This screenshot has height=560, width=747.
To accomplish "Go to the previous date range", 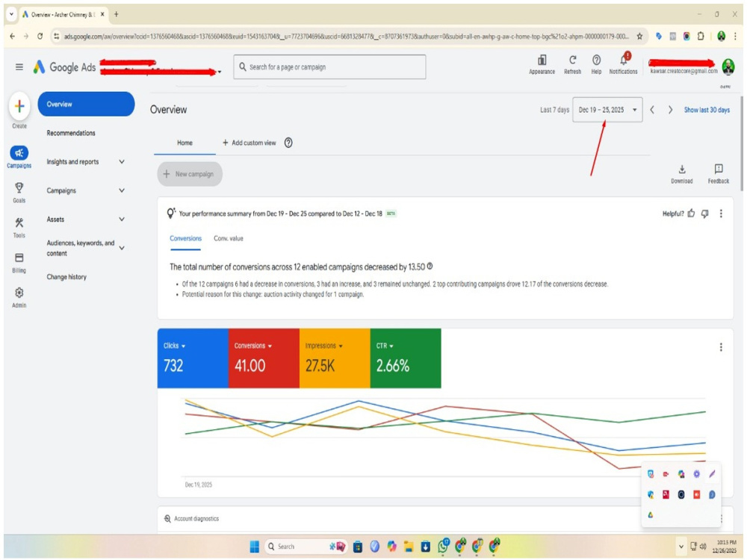I will [x=652, y=110].
